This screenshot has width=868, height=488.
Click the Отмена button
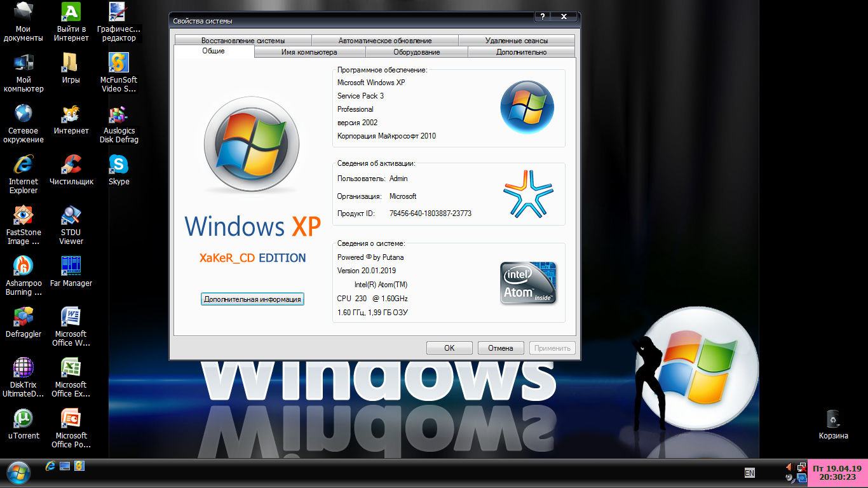[501, 348]
